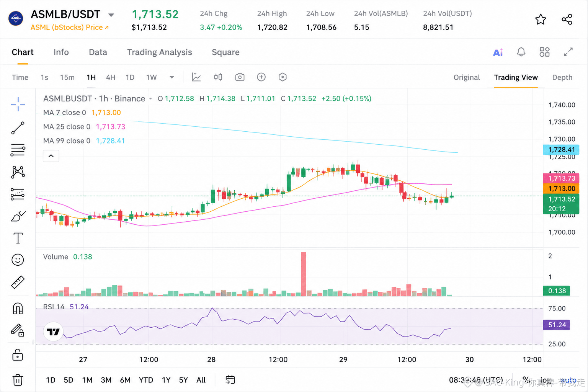Switch to Original chart view
The width and height of the screenshot is (588, 392).
(467, 77)
